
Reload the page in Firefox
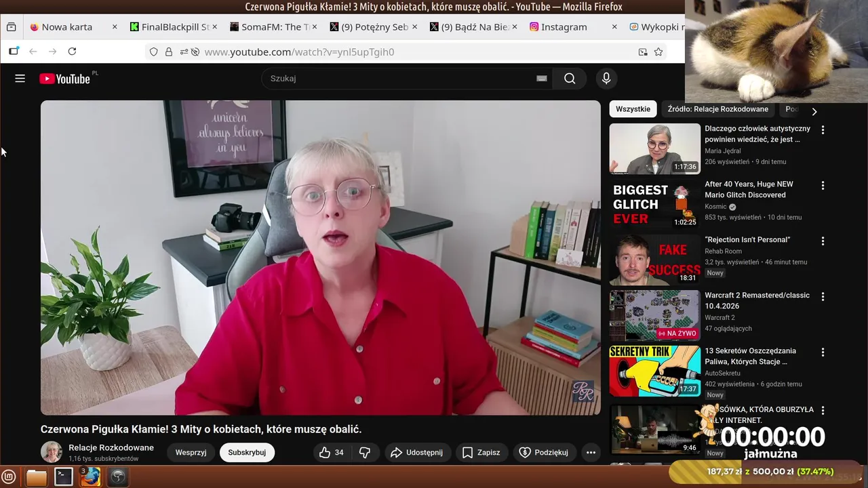(x=72, y=52)
